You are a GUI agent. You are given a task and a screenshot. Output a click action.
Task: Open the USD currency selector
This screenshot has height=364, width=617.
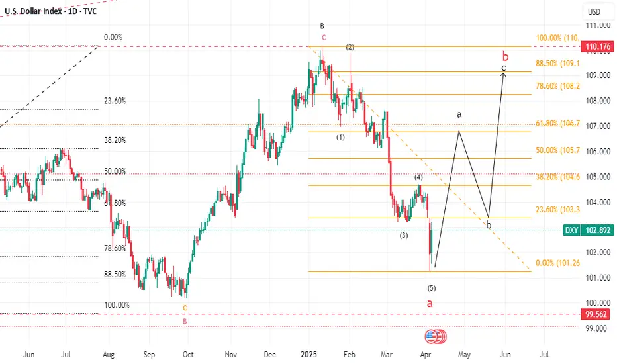[x=594, y=11]
